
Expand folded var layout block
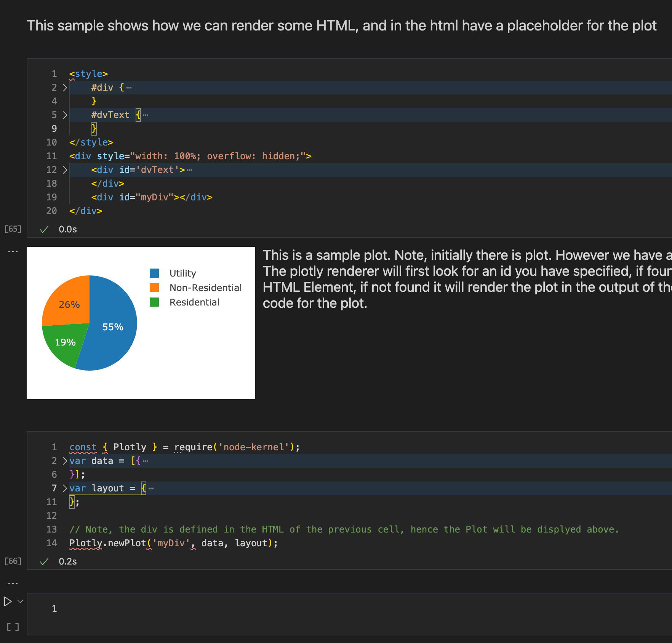[x=65, y=488]
